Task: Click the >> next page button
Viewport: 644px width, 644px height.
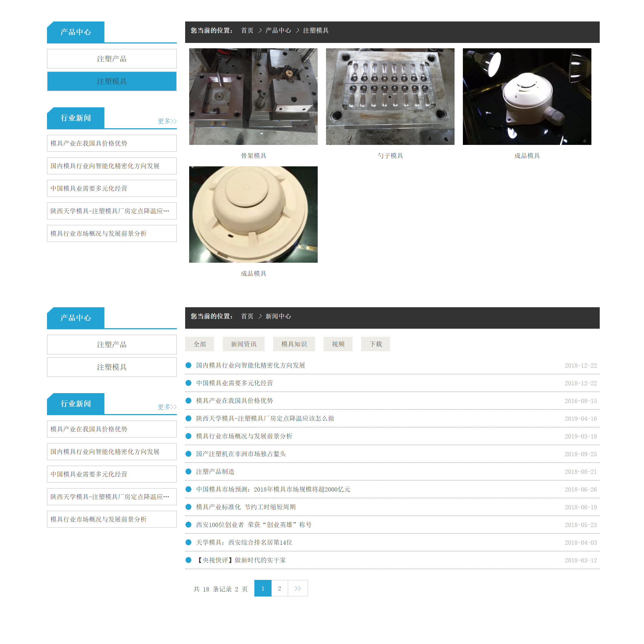Action: point(298,588)
